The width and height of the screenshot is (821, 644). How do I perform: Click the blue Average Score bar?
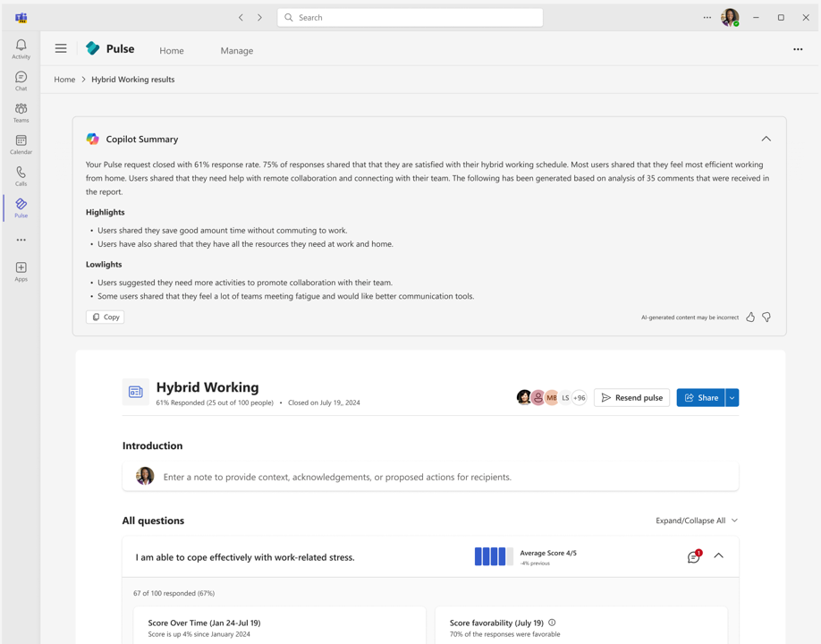(x=492, y=555)
